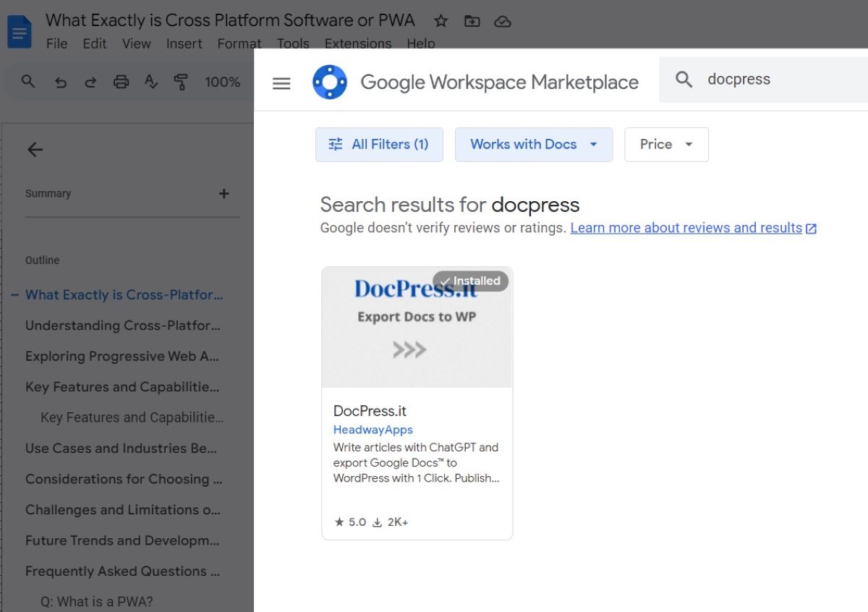Jump to Use Cases and Industries heading
The width and height of the screenshot is (868, 612).
coord(121,449)
